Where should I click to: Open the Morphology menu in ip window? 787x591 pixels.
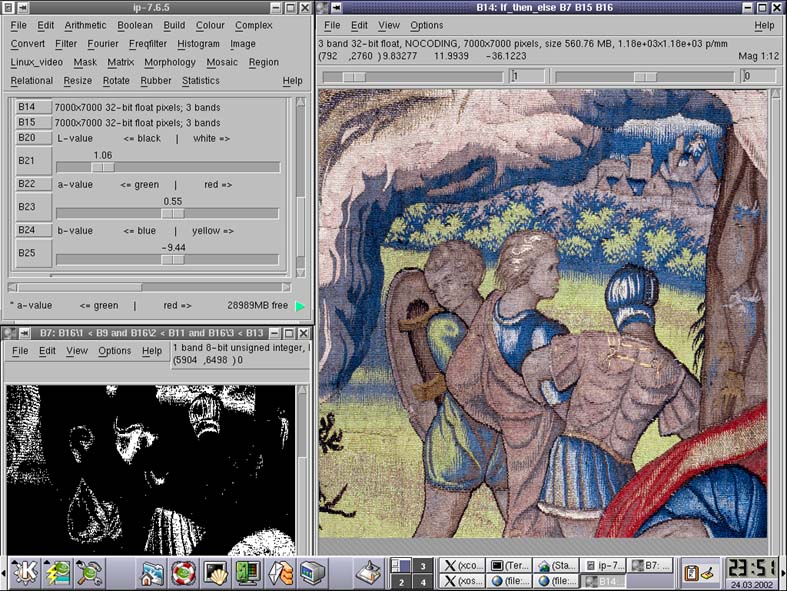click(170, 62)
